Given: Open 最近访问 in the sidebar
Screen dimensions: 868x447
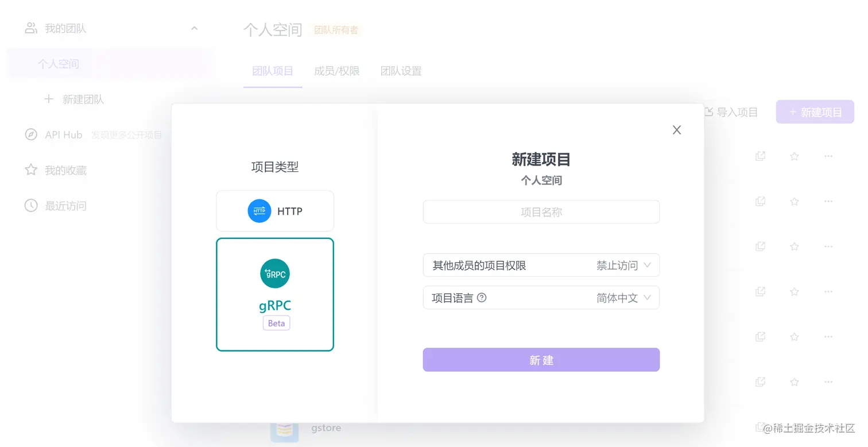Looking at the screenshot, I should click(65, 206).
